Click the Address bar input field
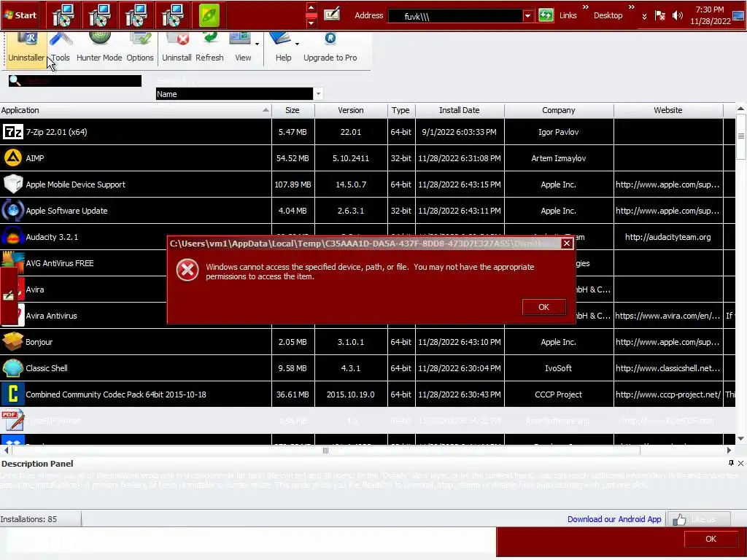The image size is (747, 560). click(x=456, y=16)
